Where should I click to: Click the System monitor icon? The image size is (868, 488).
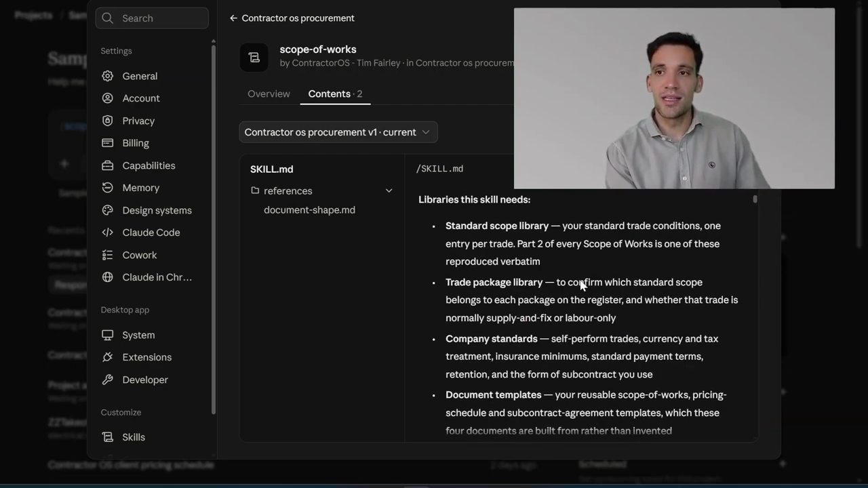(x=107, y=335)
